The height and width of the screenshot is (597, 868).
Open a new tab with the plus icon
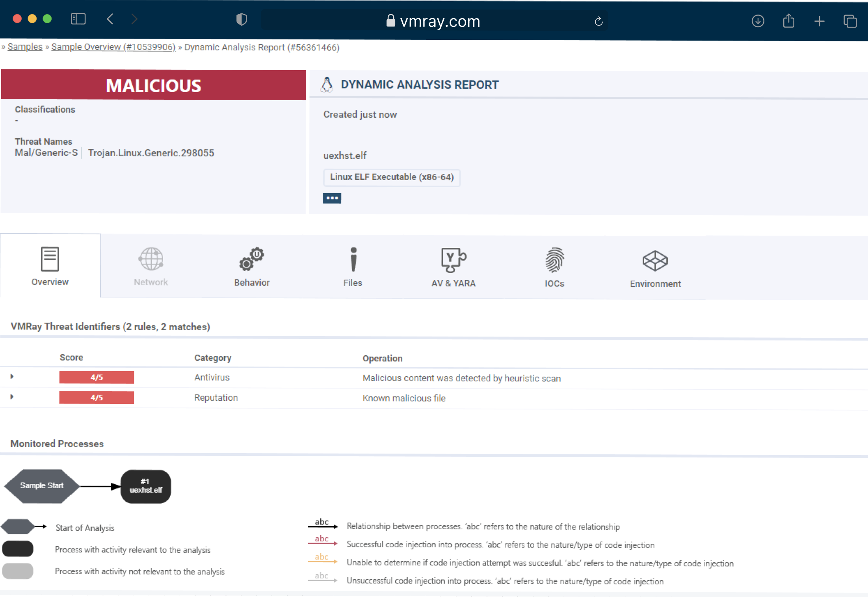point(819,21)
